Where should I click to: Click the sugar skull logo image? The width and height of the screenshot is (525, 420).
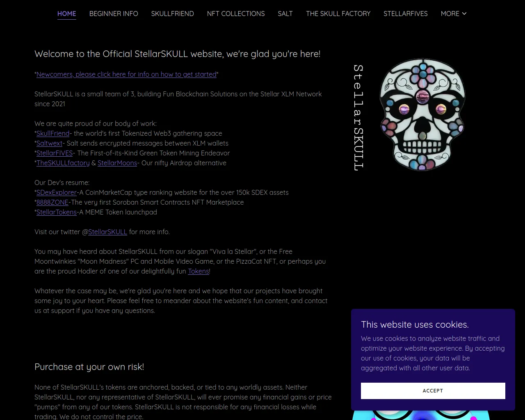point(422,114)
